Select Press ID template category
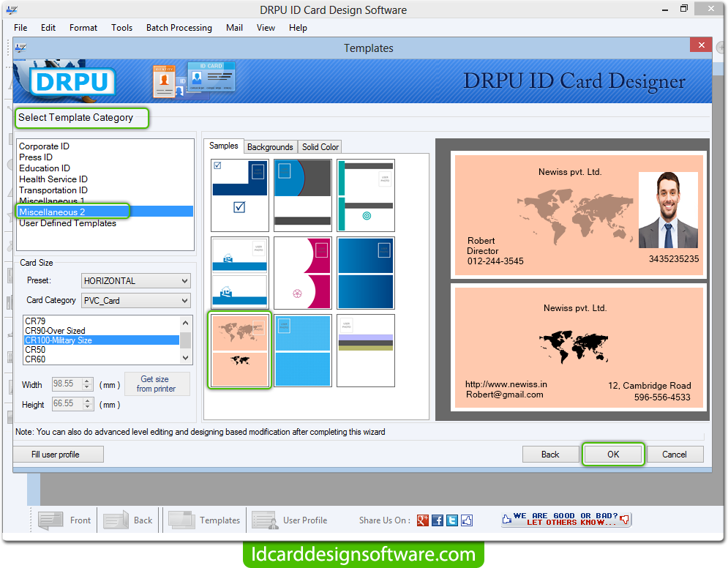 [x=105, y=157]
